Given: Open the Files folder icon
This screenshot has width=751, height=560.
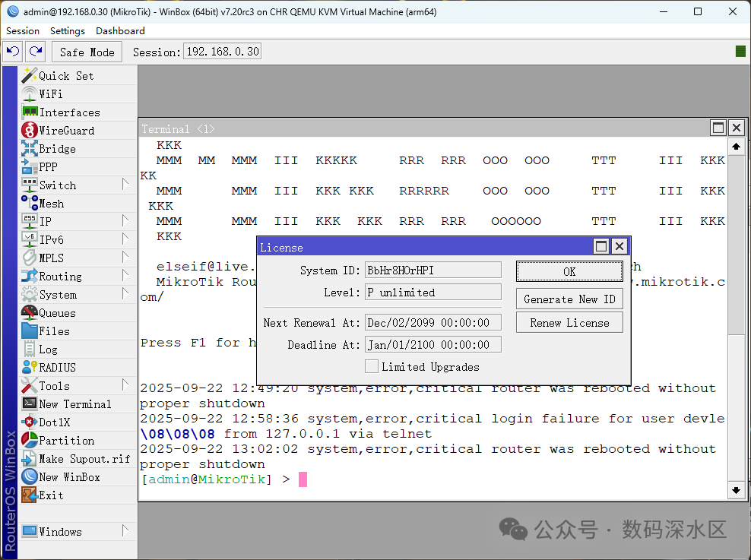Looking at the screenshot, I should 29,331.
